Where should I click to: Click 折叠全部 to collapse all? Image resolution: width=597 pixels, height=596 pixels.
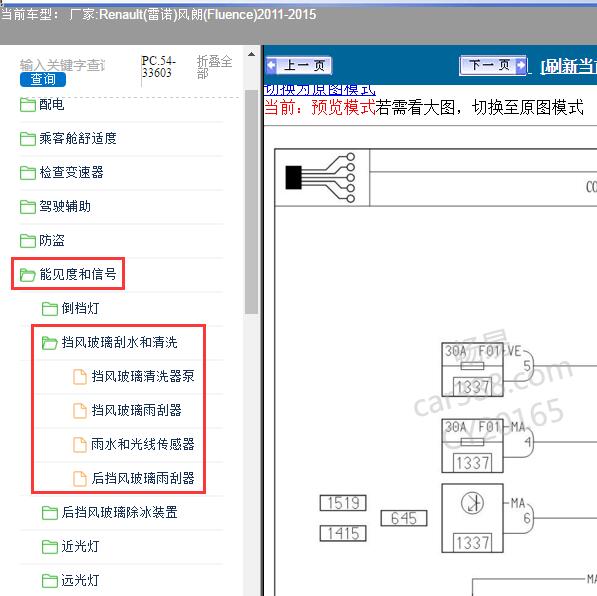[214, 66]
